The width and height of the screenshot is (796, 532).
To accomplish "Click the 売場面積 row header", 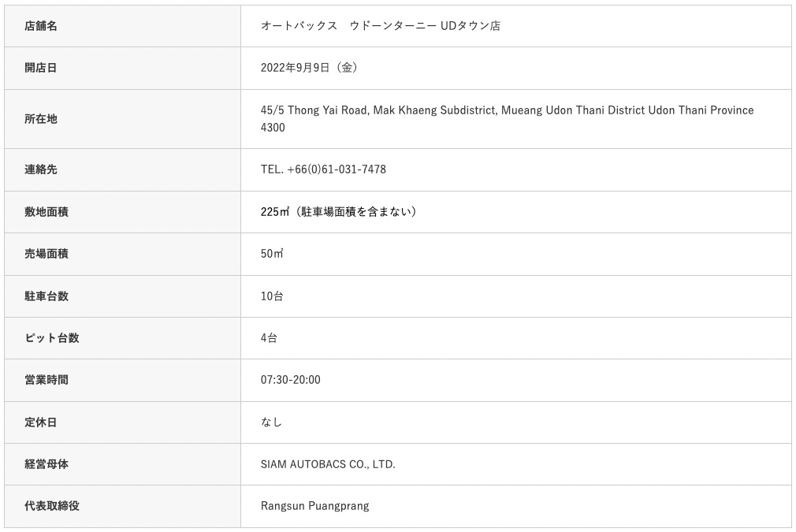I will tap(46, 254).
